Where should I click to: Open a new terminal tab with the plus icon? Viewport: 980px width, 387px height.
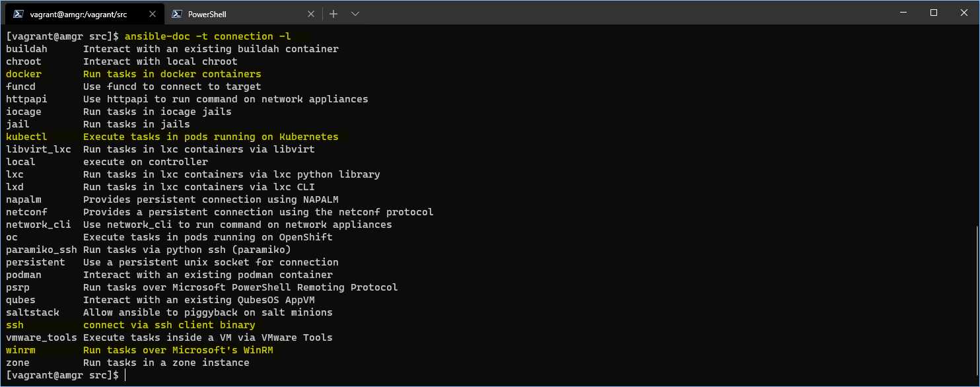[333, 13]
